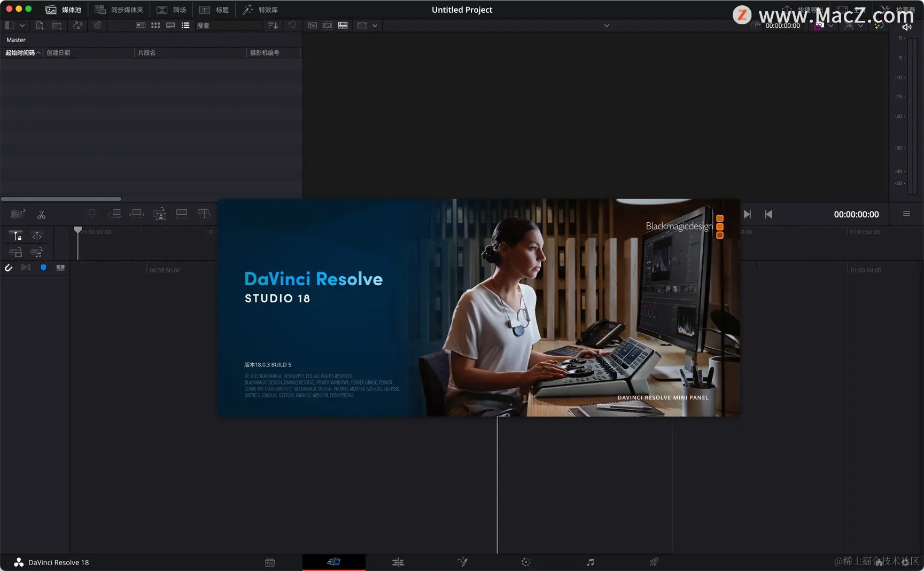Switch media pool to filmstrip view

coord(170,25)
